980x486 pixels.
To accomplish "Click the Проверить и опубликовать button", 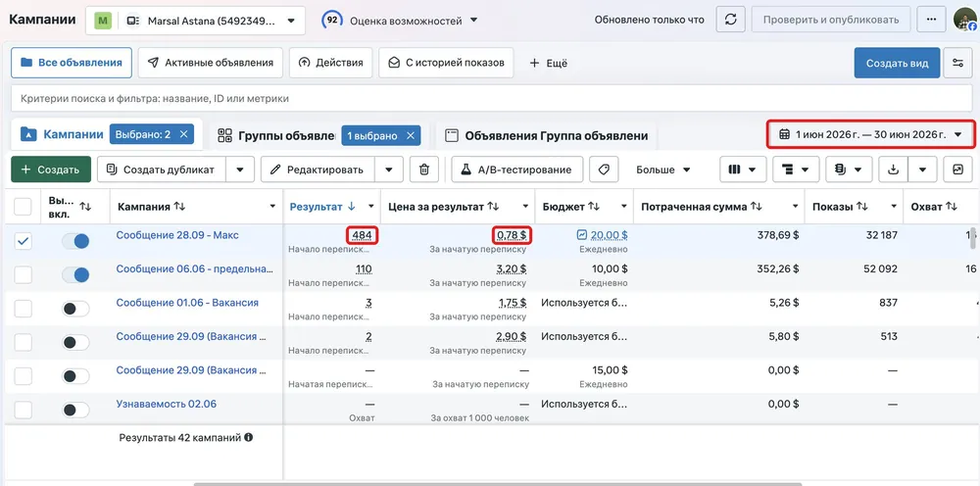I will 830,20.
